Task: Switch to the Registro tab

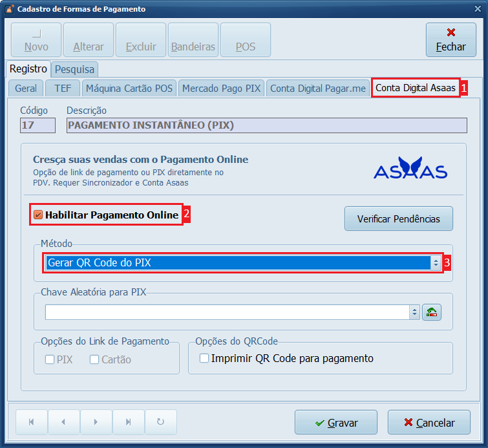Action: (x=28, y=69)
